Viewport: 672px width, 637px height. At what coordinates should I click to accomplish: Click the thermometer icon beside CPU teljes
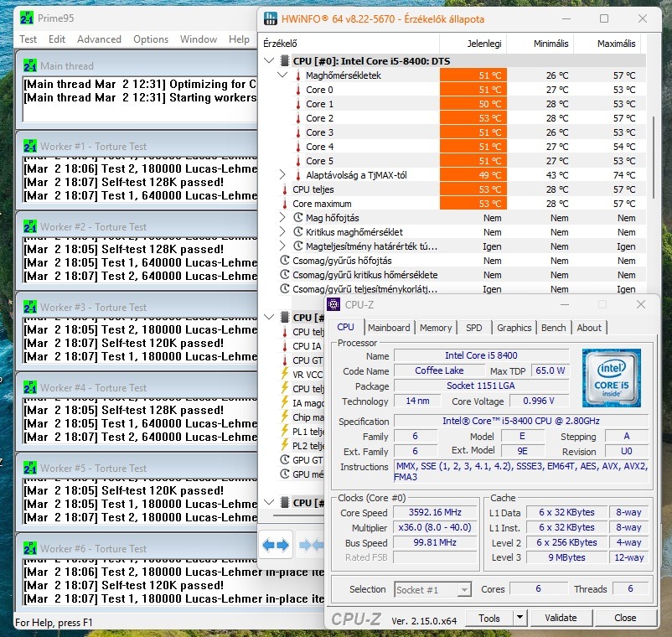pos(285,189)
